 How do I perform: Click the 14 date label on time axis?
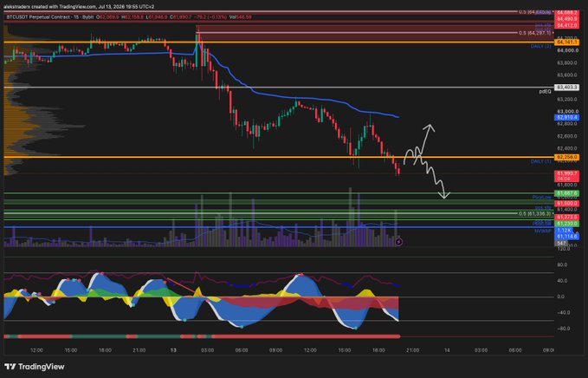[x=447, y=350]
